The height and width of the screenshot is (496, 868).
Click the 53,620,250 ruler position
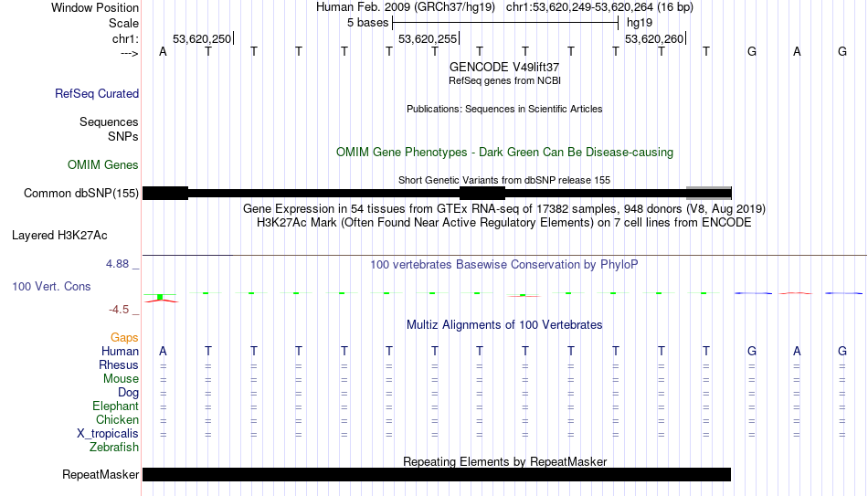pos(202,38)
